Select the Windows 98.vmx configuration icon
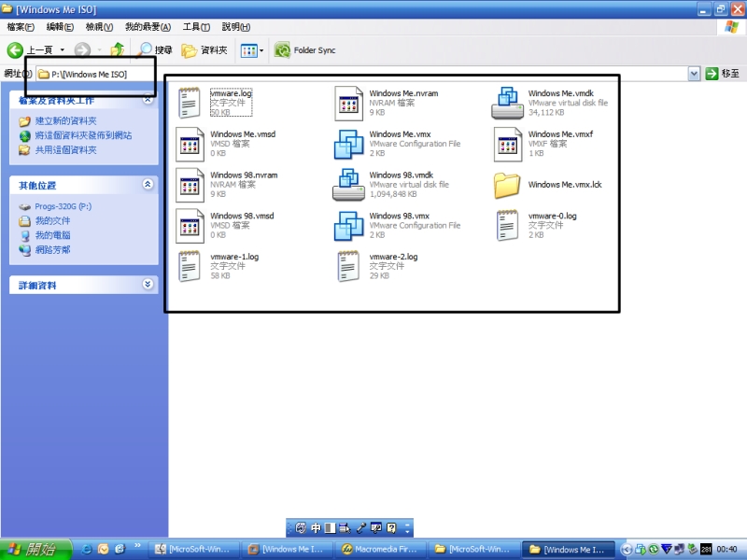Viewport: 747px width, 560px height. (x=348, y=226)
